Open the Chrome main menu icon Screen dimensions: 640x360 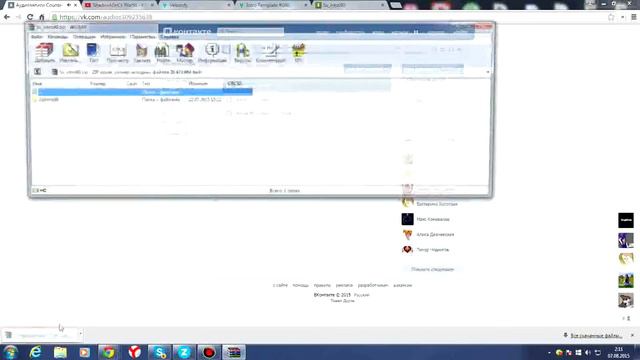pyautogui.click(x=633, y=17)
